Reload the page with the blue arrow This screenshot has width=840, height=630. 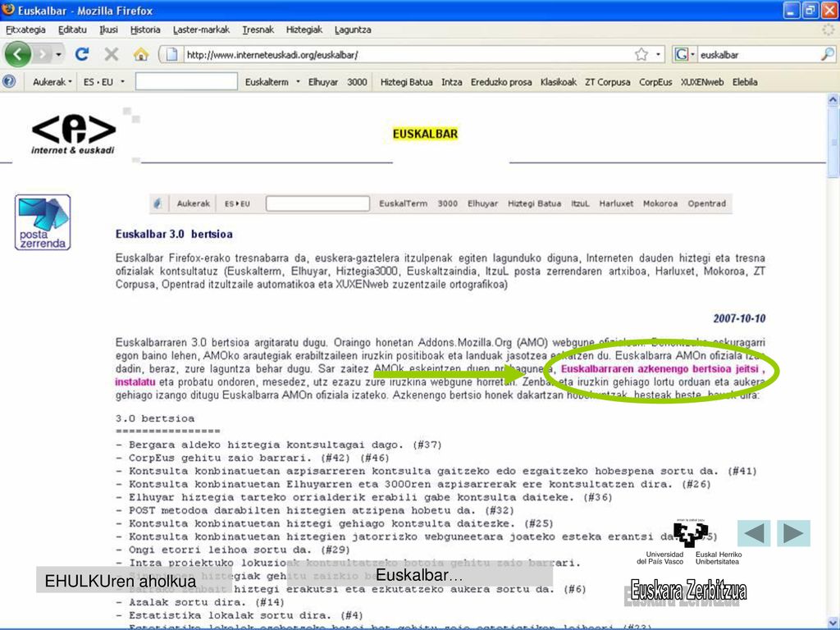click(x=82, y=54)
